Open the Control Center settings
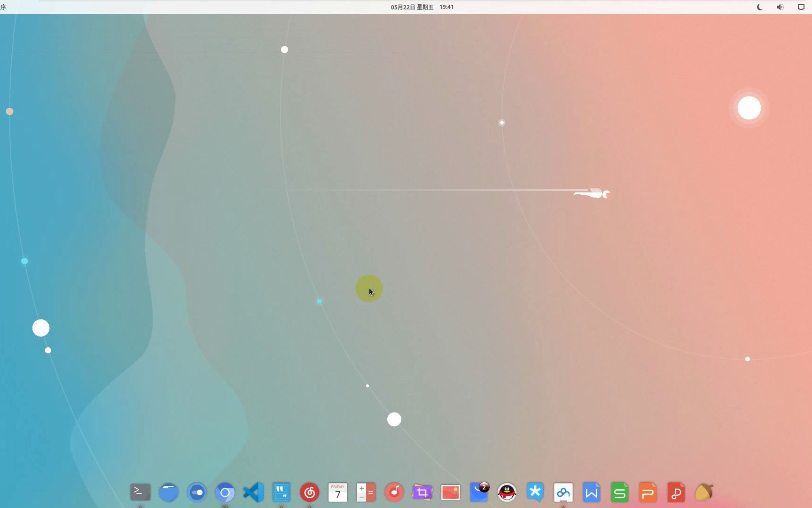 click(x=196, y=492)
